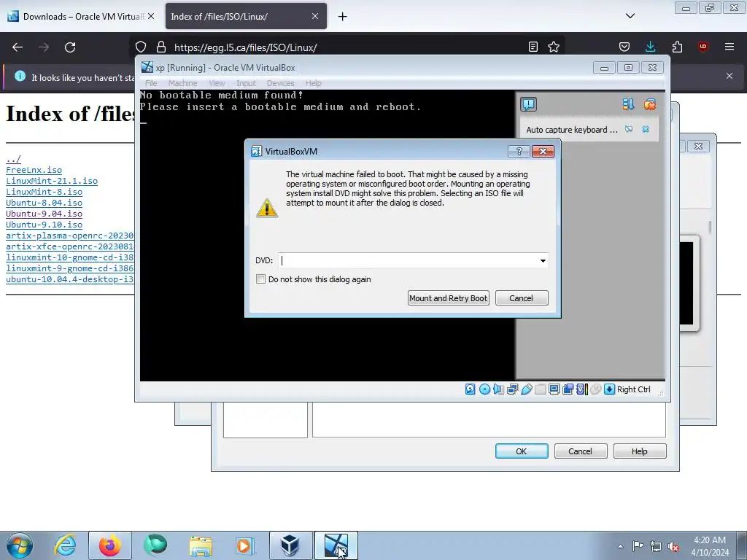Click the overlapping blue squares status icon
Viewport: 747px width, 560px height.
568,389
